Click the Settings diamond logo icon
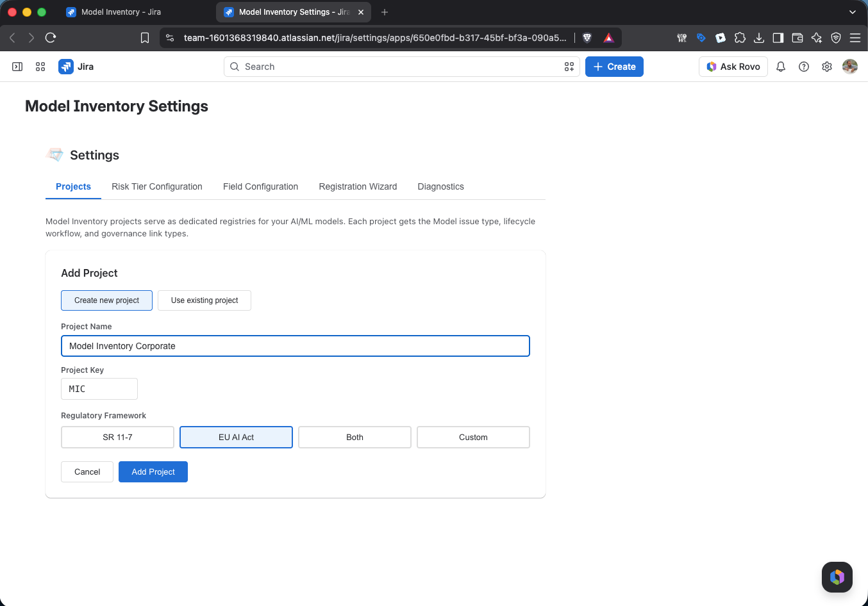 click(55, 154)
